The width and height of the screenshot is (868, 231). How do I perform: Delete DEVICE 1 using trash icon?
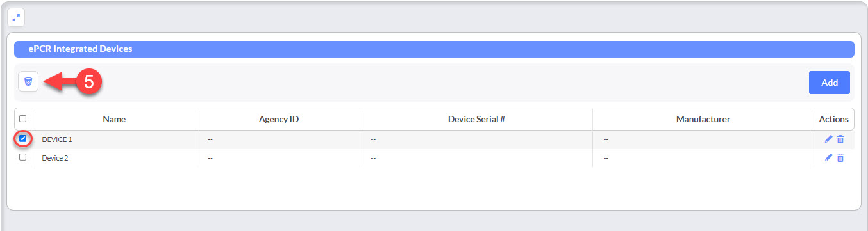point(840,139)
